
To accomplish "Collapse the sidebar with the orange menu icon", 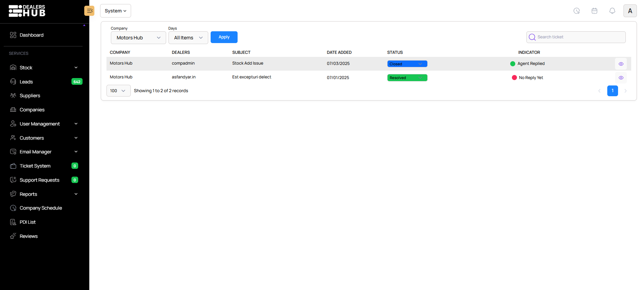I will pos(89,11).
